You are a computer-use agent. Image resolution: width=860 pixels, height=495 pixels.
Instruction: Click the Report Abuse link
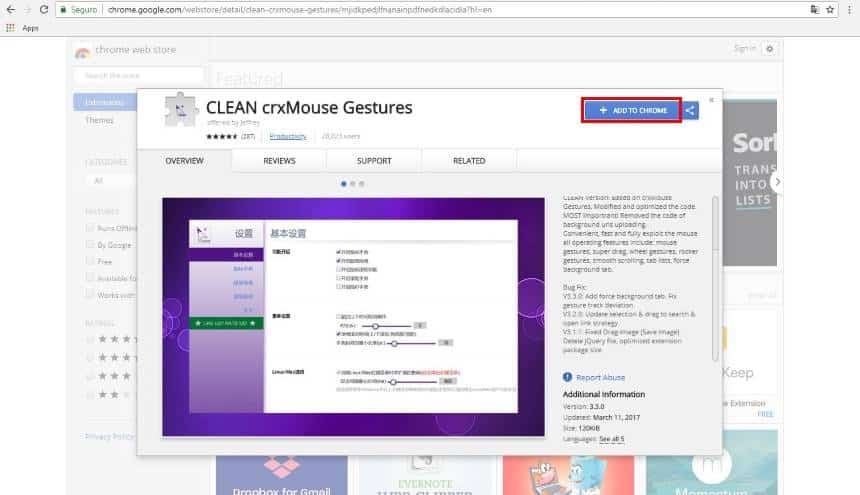tap(601, 377)
